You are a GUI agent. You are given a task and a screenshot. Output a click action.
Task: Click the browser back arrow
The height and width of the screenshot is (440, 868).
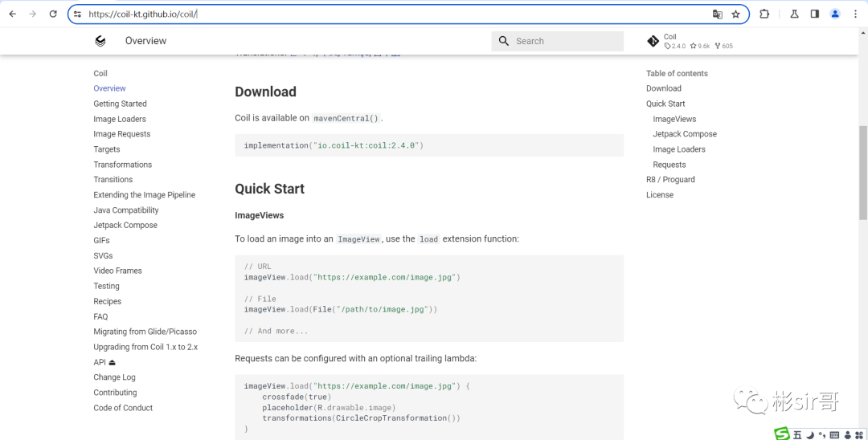(13, 14)
